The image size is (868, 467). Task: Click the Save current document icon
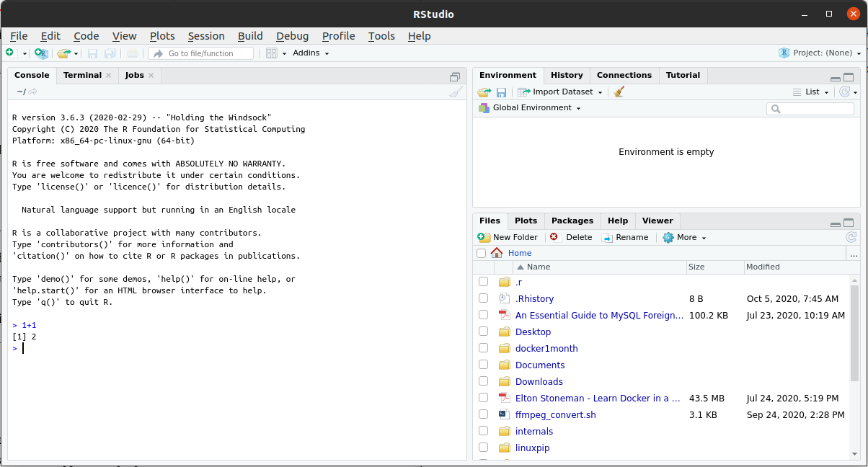92,53
